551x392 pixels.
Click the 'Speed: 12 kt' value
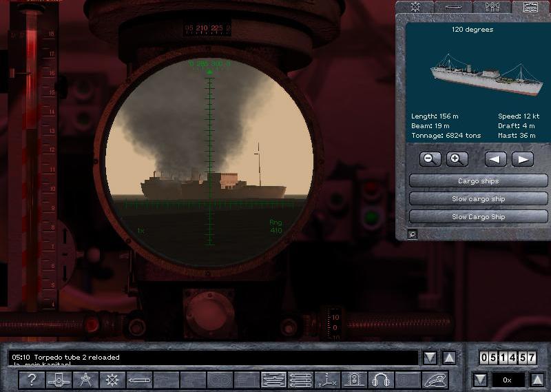519,116
